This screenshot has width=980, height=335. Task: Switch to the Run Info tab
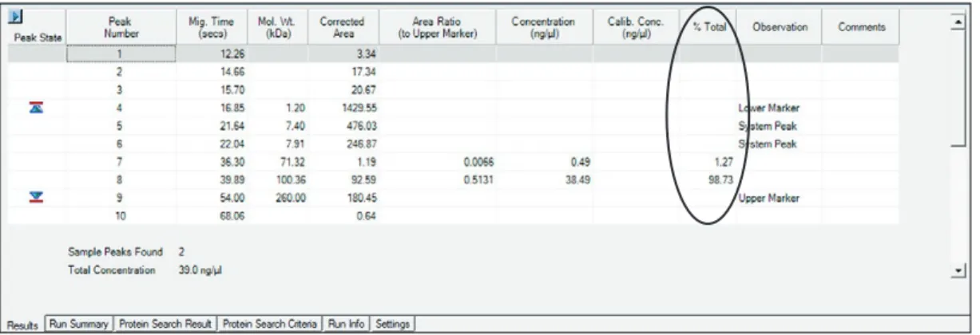(347, 324)
